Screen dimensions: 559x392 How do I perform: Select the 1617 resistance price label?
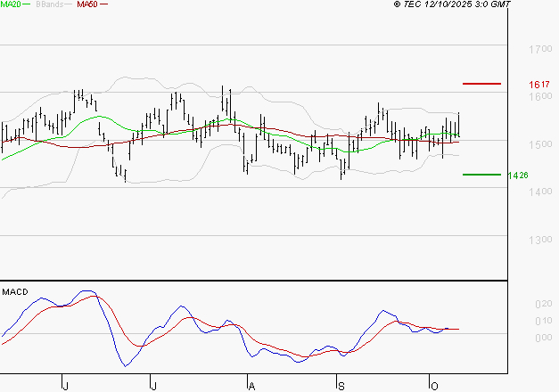pyautogui.click(x=538, y=85)
